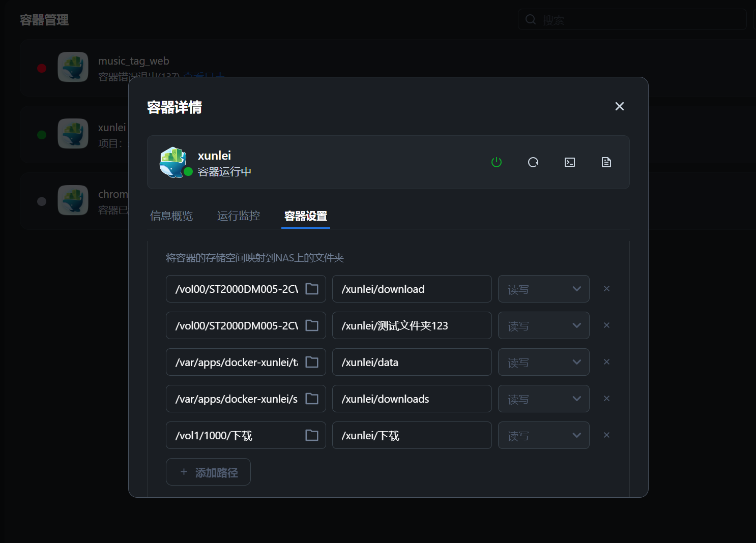
Task: Open the container terminal icon
Action: pos(570,162)
